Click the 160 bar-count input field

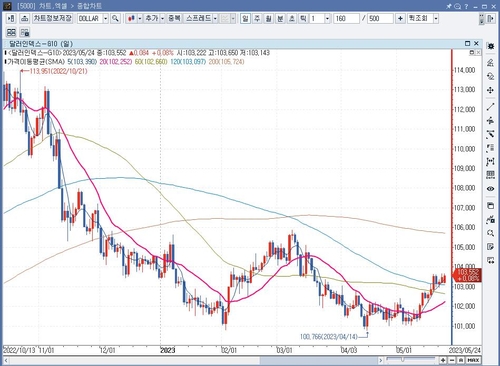[347, 18]
